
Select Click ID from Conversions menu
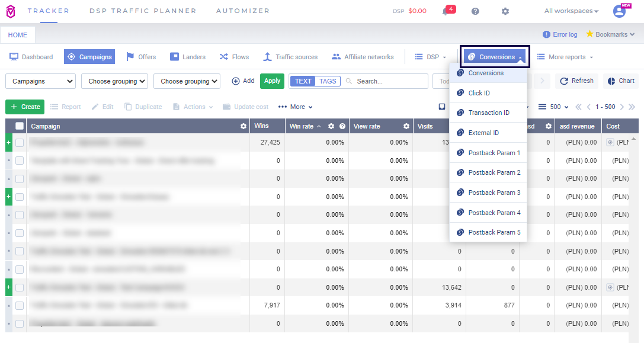coord(479,93)
